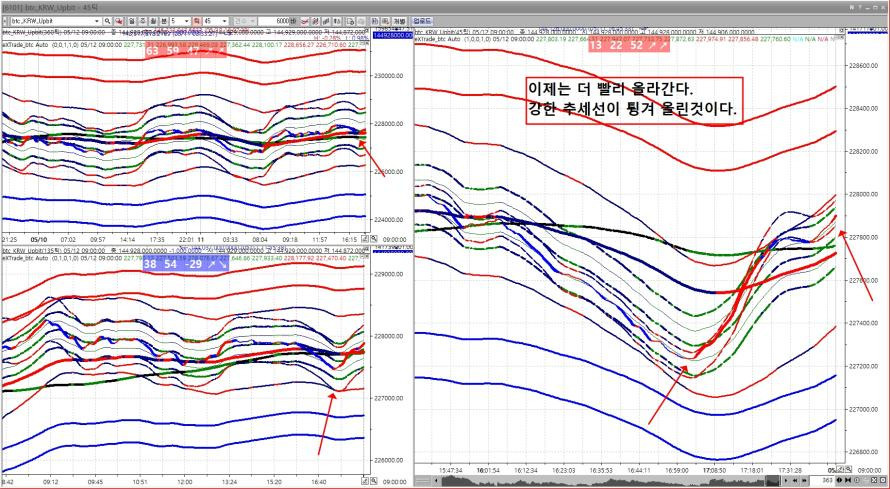Screen dimensions: 890x489
Task: Select the 분 (minute) period button
Action: tap(164, 21)
